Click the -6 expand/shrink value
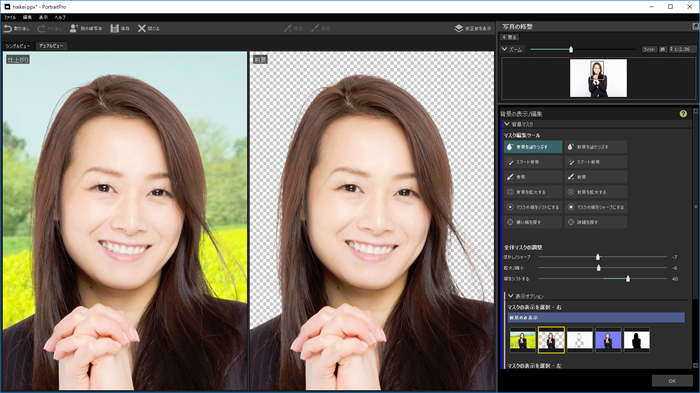The height and width of the screenshot is (393, 700). click(x=675, y=268)
